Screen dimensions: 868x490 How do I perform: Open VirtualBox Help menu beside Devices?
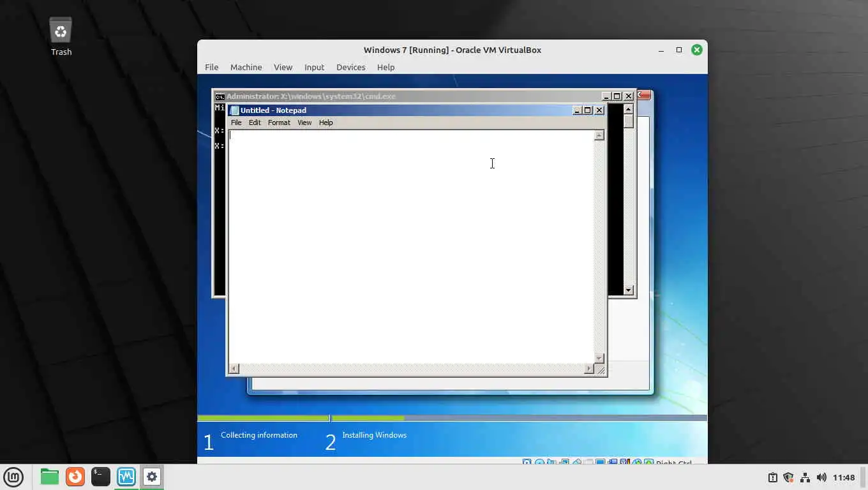[385, 67]
